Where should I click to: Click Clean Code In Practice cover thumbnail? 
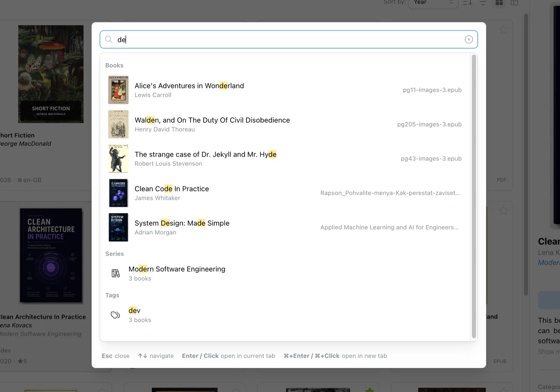[118, 193]
